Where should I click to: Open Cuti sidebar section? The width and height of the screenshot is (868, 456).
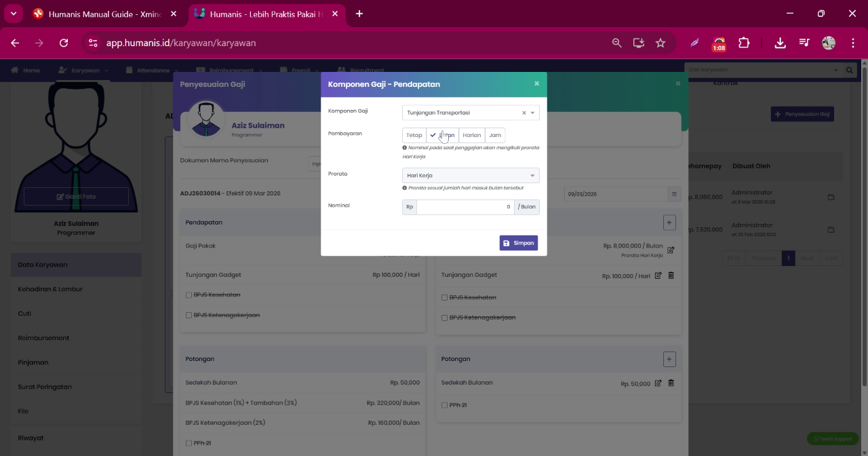point(76,313)
